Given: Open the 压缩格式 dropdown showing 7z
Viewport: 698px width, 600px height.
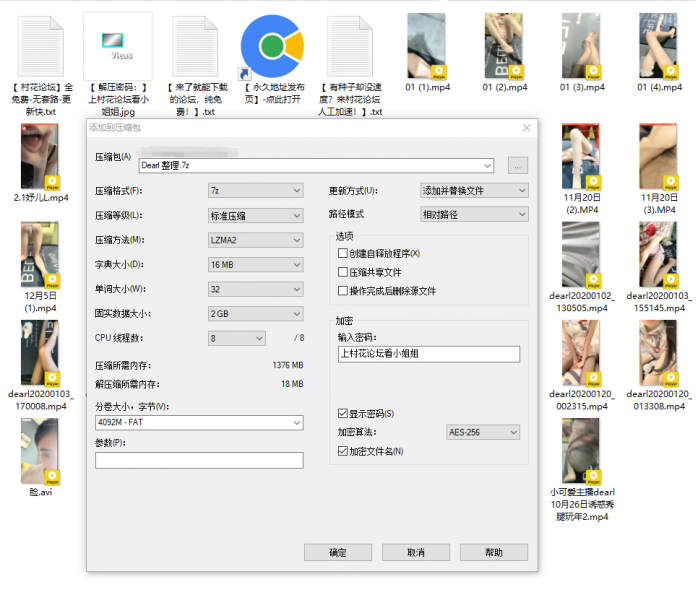Looking at the screenshot, I should [256, 191].
